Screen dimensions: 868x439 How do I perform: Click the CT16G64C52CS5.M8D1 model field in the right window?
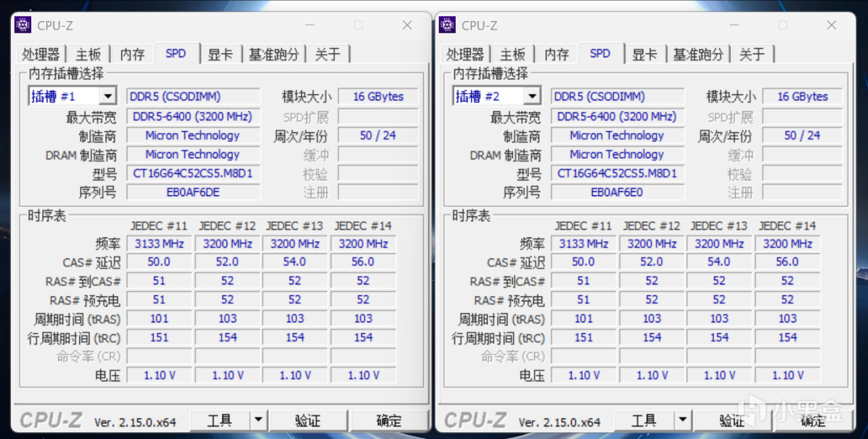618,173
